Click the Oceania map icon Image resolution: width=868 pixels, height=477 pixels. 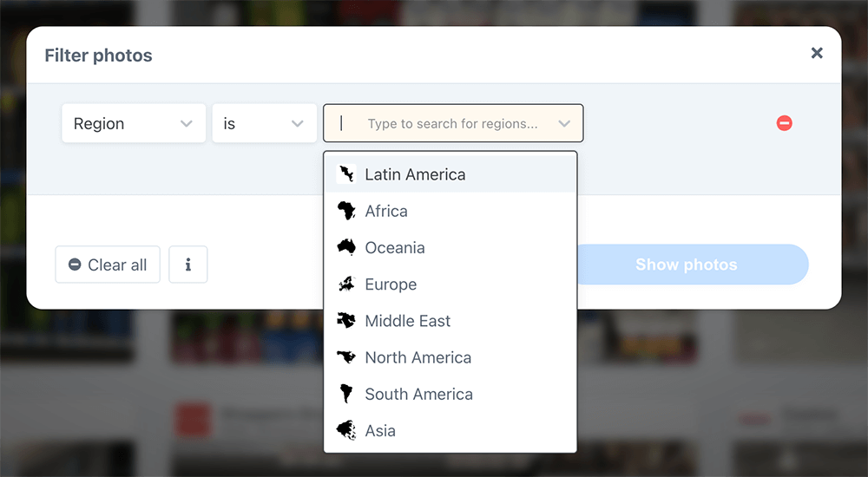point(346,247)
